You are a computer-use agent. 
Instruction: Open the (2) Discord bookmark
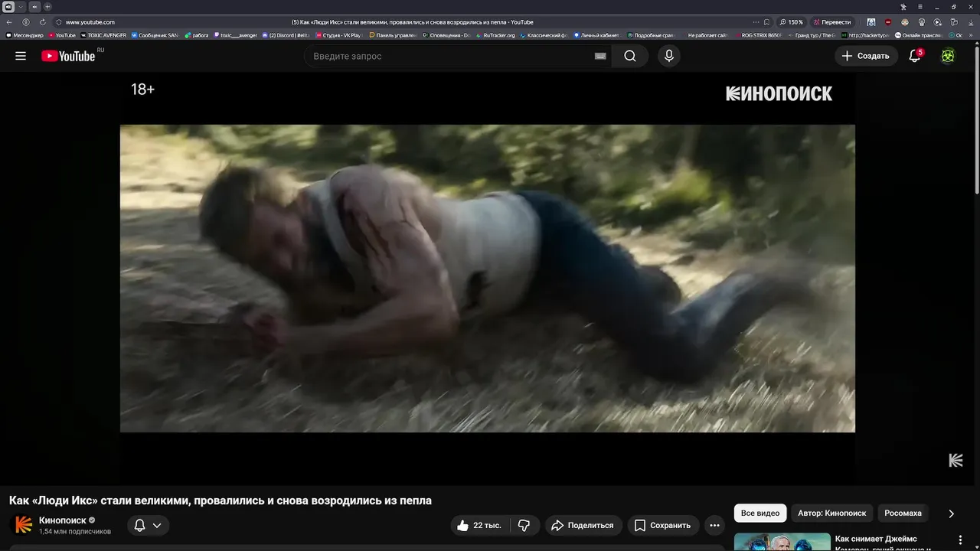tap(286, 35)
